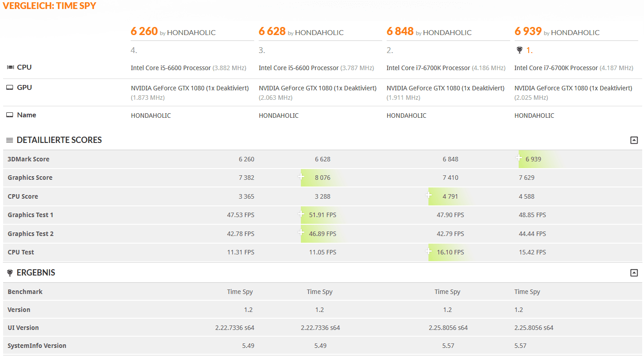Click the CPU chip icon
This screenshot has height=356, width=644.
tap(10, 67)
